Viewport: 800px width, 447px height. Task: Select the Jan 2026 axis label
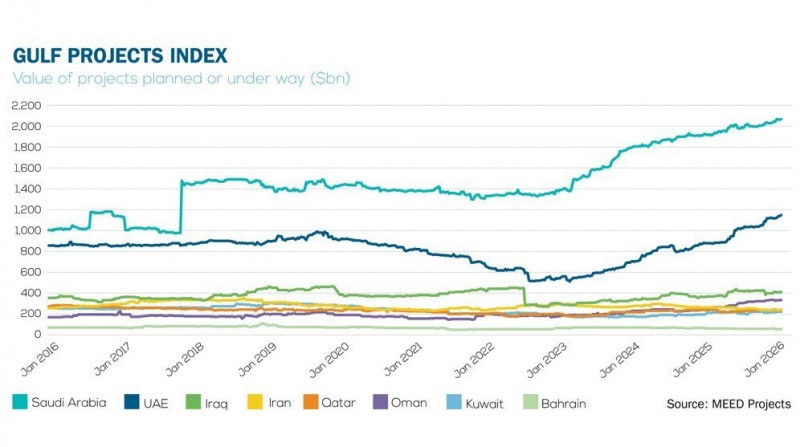pyautogui.click(x=768, y=358)
